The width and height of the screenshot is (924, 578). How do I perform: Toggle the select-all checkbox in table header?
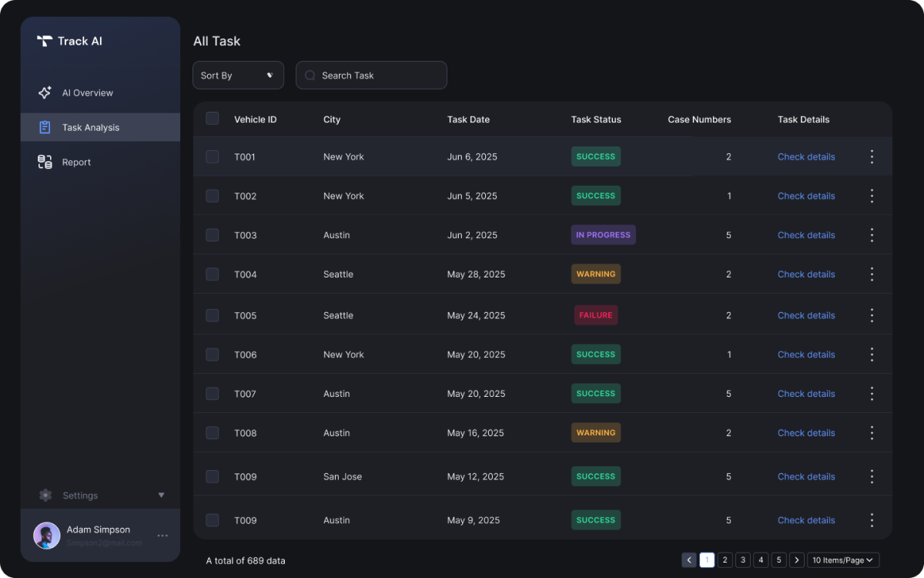tap(213, 119)
